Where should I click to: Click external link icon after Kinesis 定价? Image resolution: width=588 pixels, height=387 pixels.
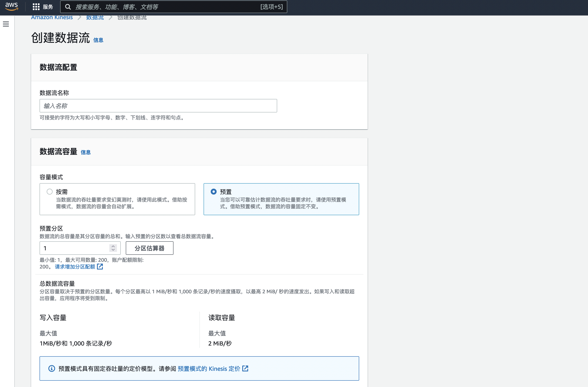tap(245, 368)
